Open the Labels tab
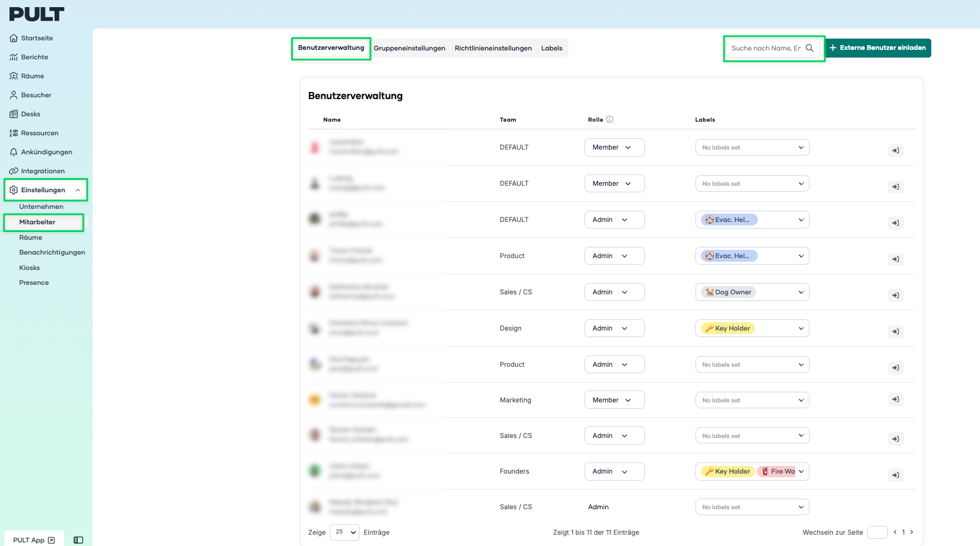980x546 pixels. coord(552,48)
